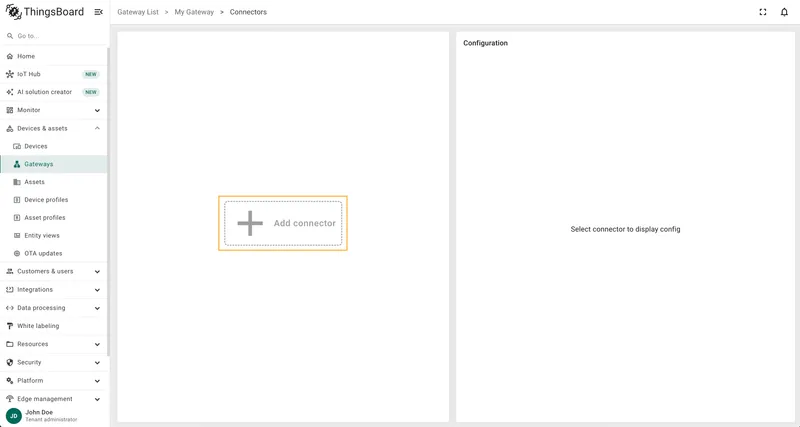This screenshot has width=800, height=427.
Task: Click the Devices & assets icon
Action: [10, 128]
